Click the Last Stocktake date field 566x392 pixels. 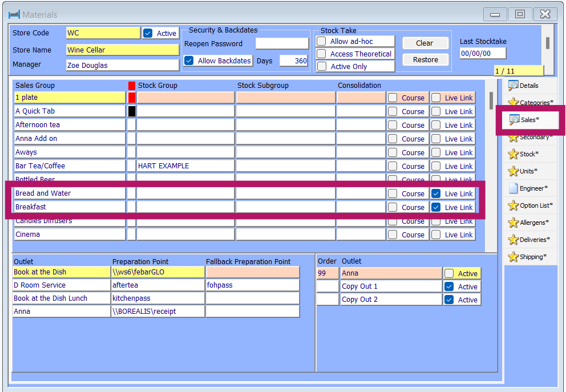click(x=483, y=54)
